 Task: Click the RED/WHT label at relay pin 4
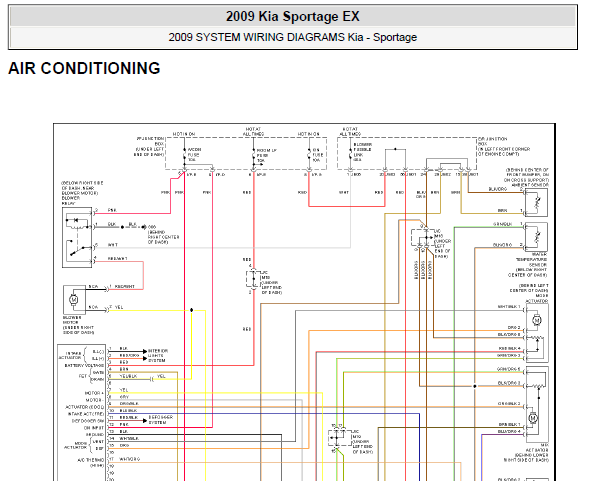pos(118,258)
